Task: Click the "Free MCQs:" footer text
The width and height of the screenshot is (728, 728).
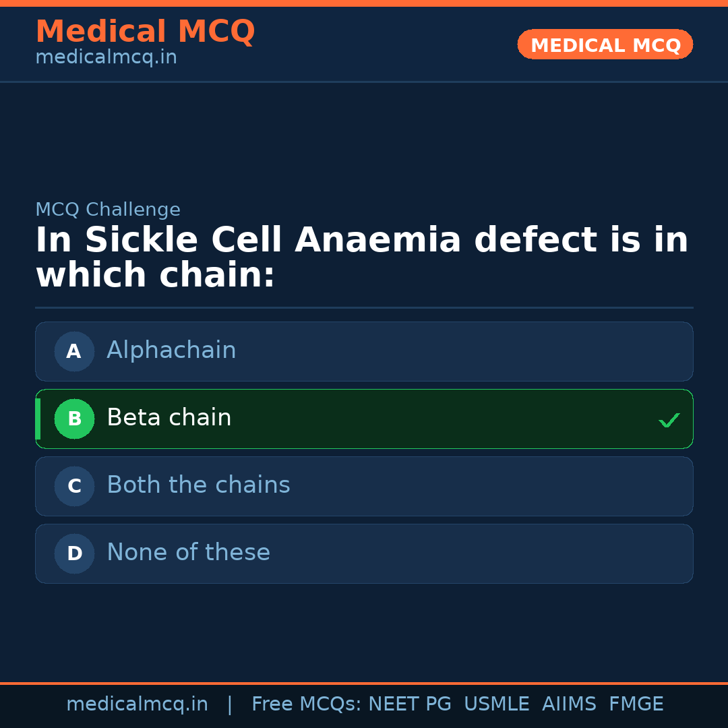Action: 306,704
